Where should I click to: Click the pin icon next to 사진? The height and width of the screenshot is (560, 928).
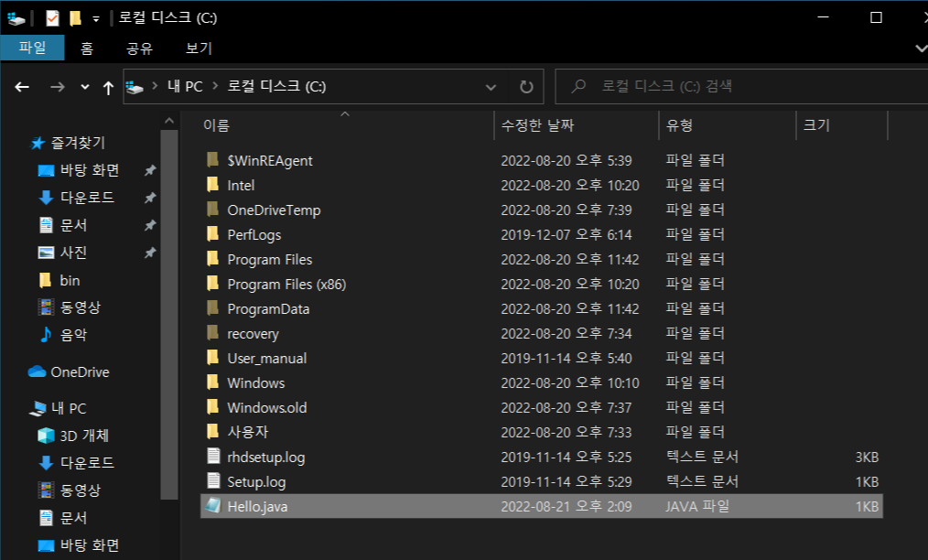[x=150, y=253]
